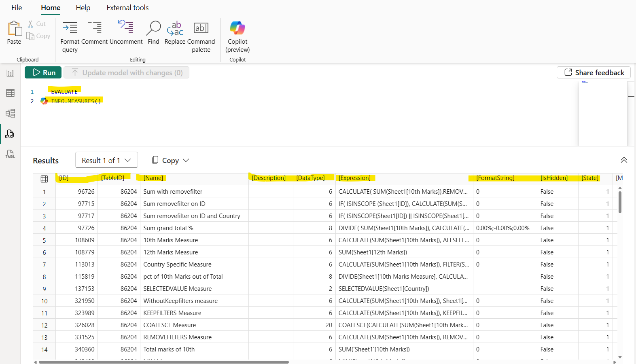Open Model view from left sidebar
The height and width of the screenshot is (364, 636).
pyautogui.click(x=10, y=113)
